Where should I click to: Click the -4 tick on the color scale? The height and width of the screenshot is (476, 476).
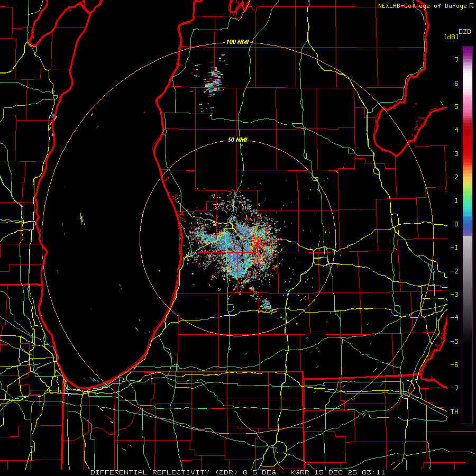point(454,318)
